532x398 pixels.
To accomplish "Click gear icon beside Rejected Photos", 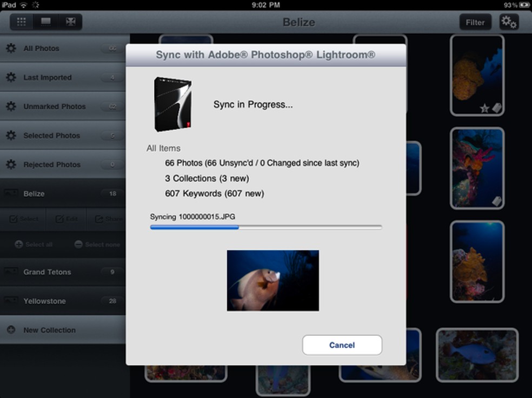I will tap(11, 164).
